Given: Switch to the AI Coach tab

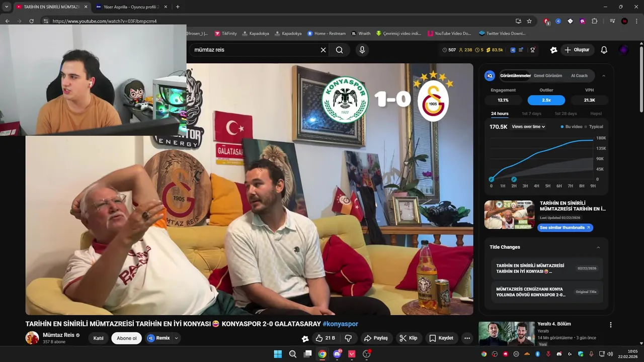Looking at the screenshot, I should pos(579,76).
